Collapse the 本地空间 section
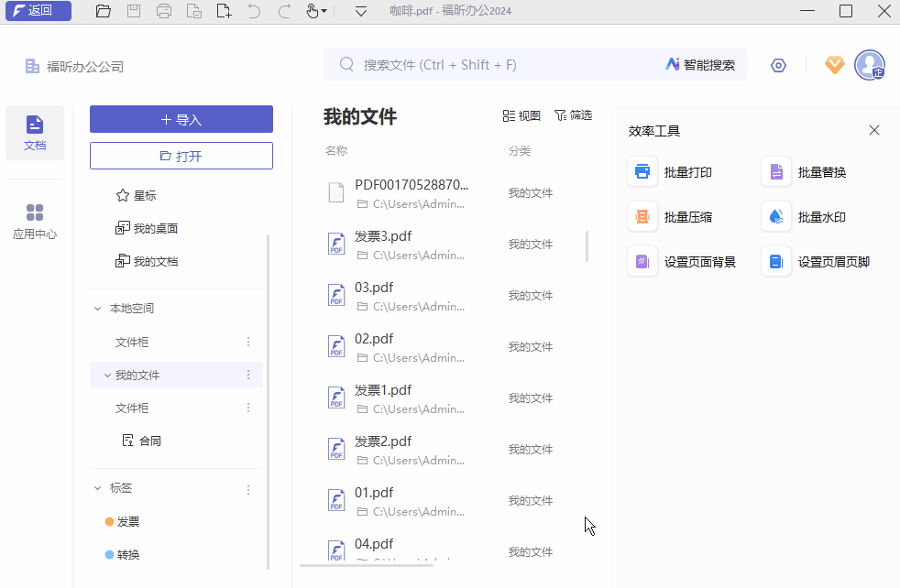 pos(98,308)
